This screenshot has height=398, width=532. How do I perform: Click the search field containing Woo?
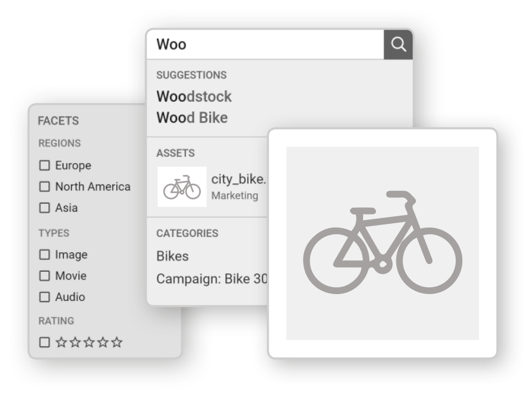click(265, 45)
